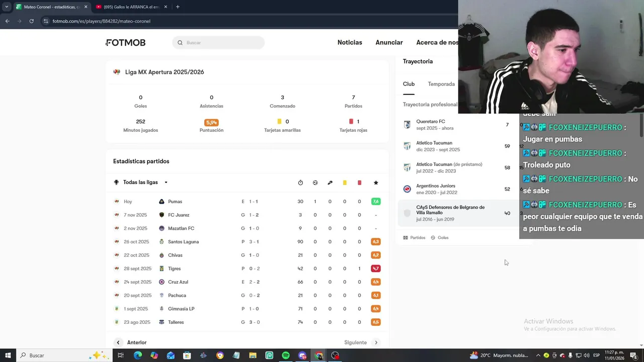
Task: Click the Talleres team crest
Action: click(x=162, y=322)
